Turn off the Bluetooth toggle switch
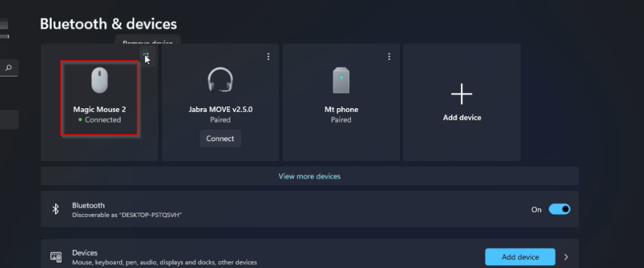Viewport: 644px width, 268px height. click(559, 209)
